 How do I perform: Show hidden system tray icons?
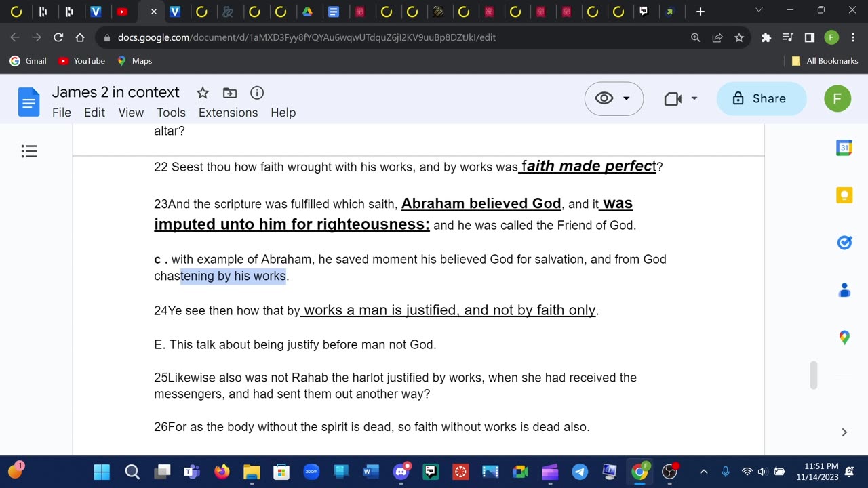pos(704,472)
